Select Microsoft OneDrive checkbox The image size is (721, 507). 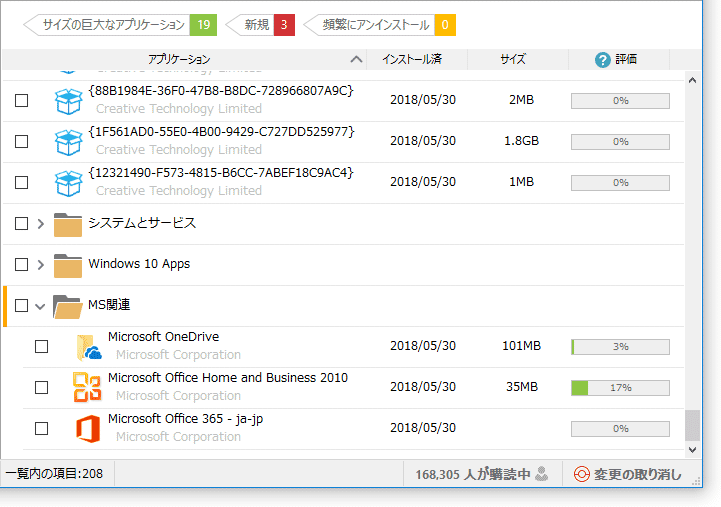41,347
